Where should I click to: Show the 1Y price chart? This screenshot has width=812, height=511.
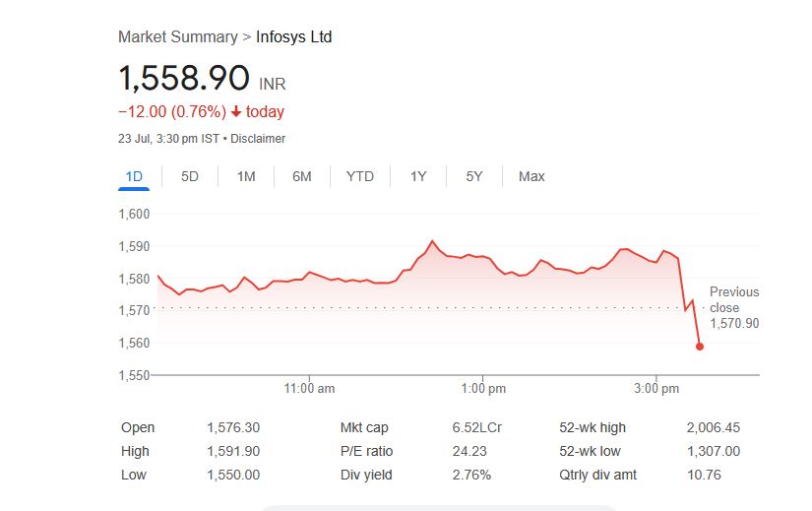pos(418,176)
